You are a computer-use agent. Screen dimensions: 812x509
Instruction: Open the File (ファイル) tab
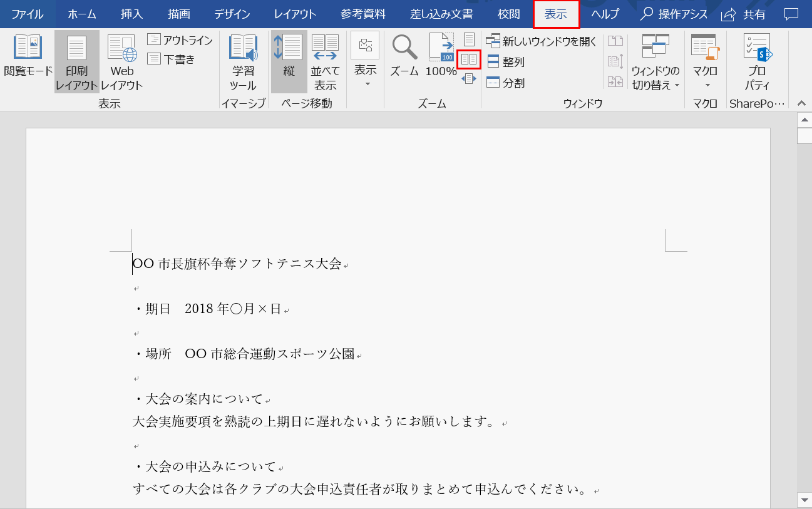pyautogui.click(x=28, y=14)
